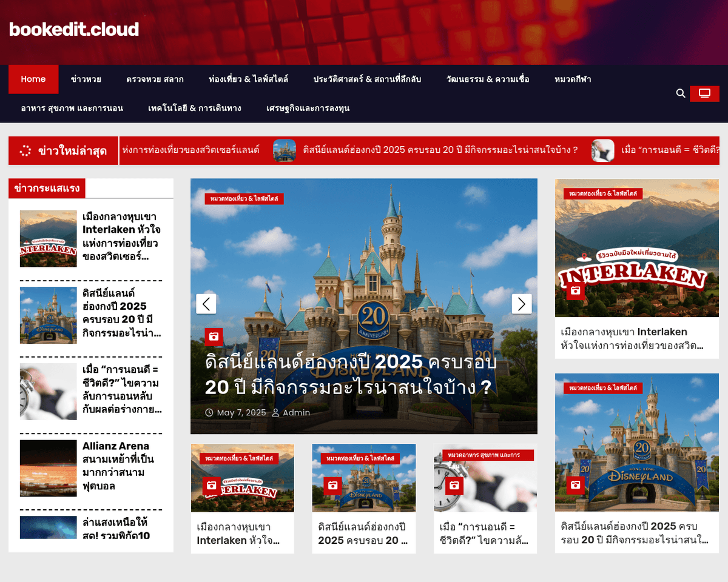Advance slider with right arrow
The image size is (728, 582).
coord(522,304)
